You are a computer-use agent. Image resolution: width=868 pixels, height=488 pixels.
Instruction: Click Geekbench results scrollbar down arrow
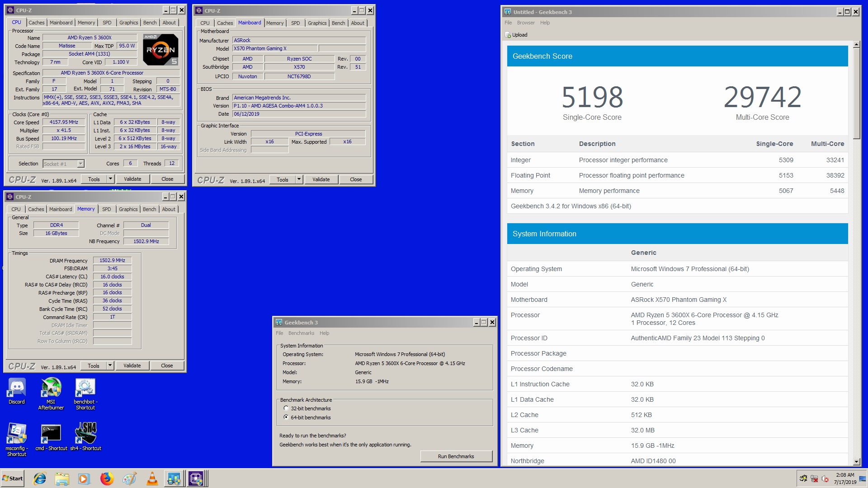click(856, 462)
